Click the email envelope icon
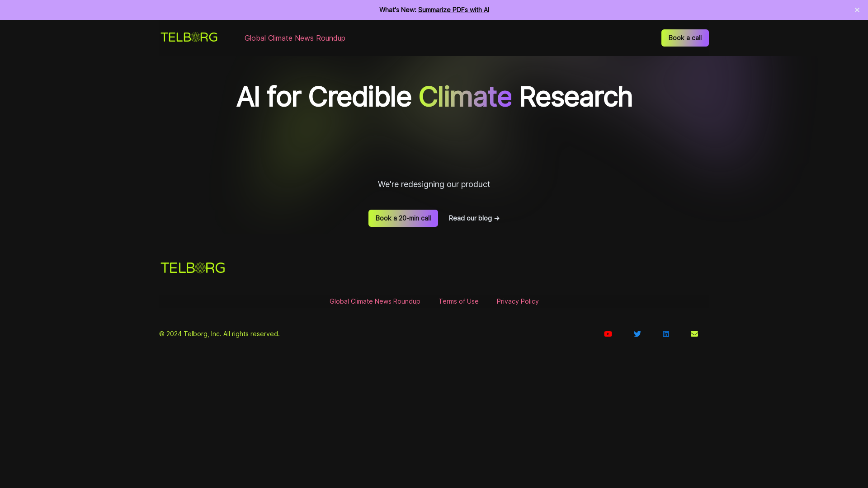 coord(694,334)
